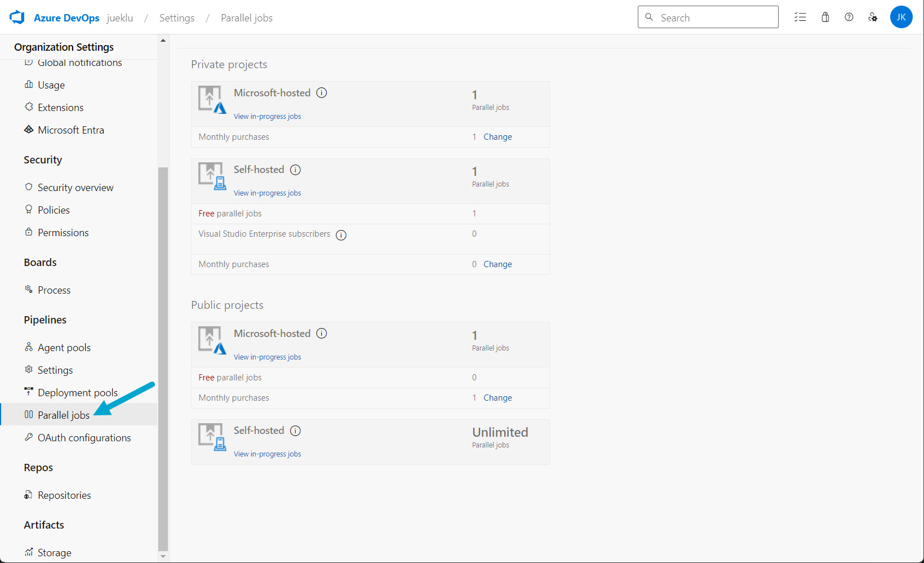Show info for Private Microsoft-hosted jobs
Viewport: 924px width, 563px height.
click(322, 93)
